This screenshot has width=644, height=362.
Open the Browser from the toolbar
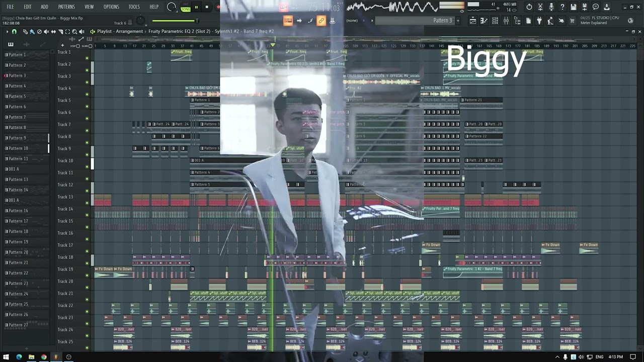click(x=517, y=21)
